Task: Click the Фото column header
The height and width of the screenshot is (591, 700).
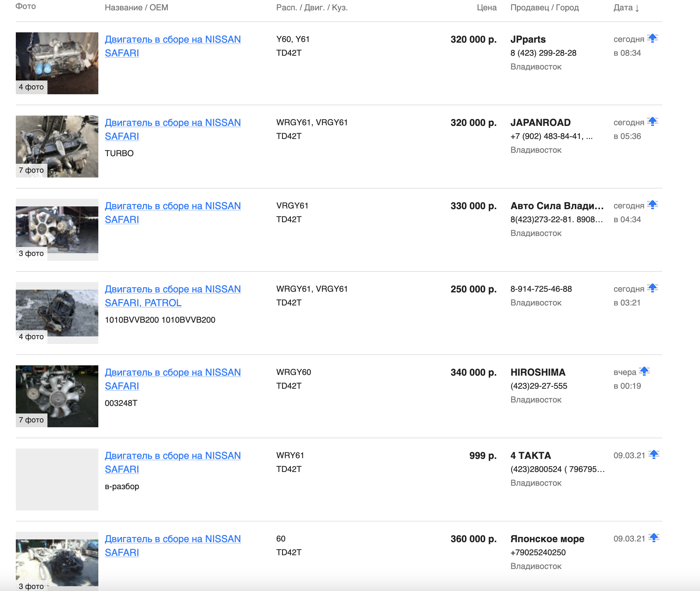Action: coord(26,6)
